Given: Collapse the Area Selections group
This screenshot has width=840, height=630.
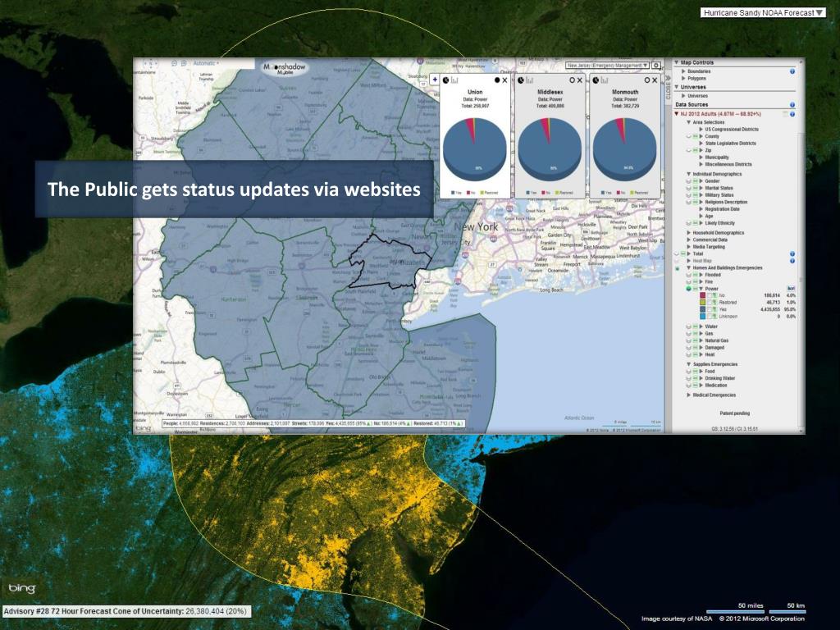Looking at the screenshot, I should tap(689, 123).
